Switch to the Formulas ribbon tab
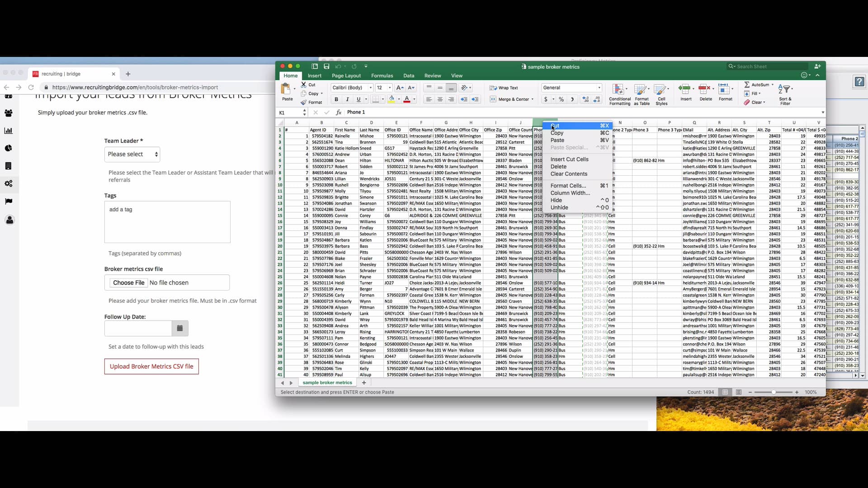Viewport: 868px width, 488px height. [x=382, y=76]
